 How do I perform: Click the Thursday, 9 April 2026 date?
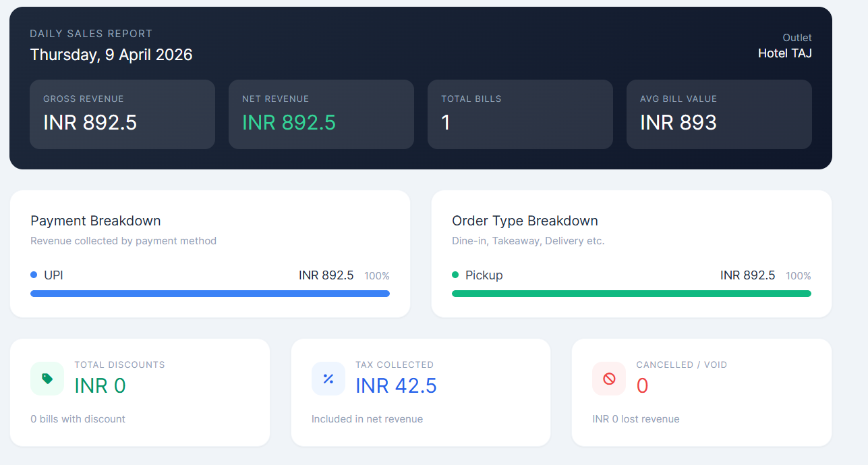[x=111, y=55]
